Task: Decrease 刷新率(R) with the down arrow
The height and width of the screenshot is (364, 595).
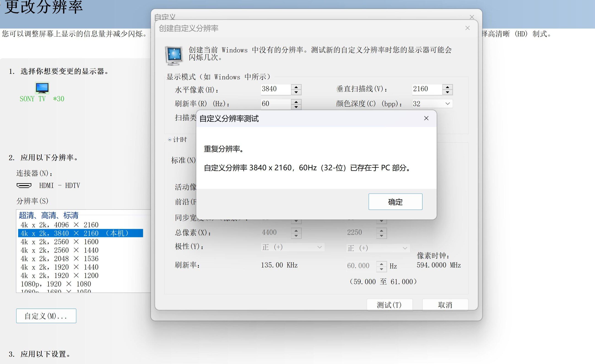Action: point(296,107)
